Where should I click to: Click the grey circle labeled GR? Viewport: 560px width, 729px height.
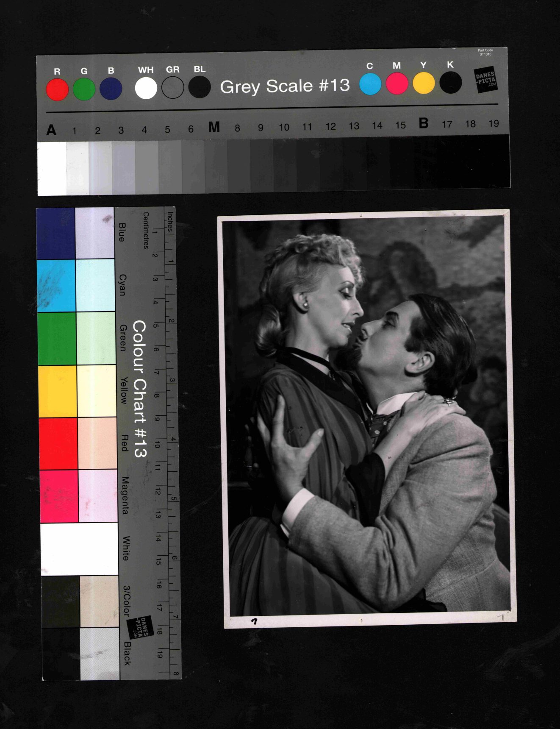coord(172,87)
